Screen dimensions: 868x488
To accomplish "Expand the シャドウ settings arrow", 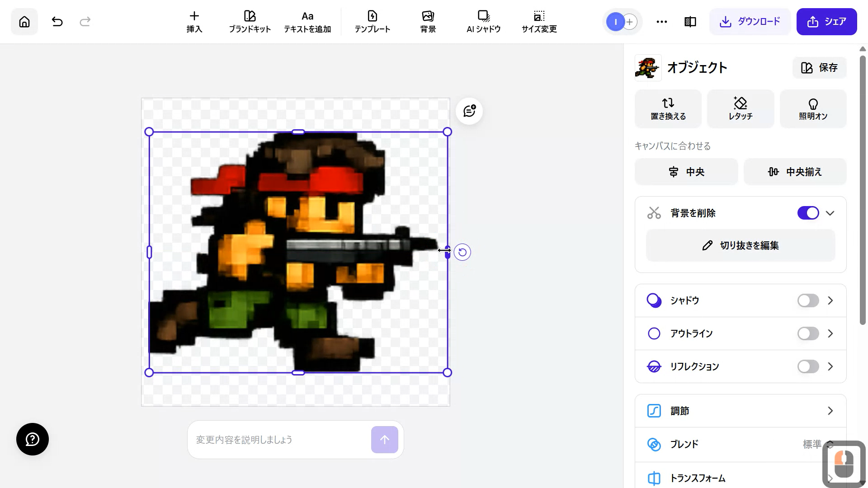I will pyautogui.click(x=830, y=300).
